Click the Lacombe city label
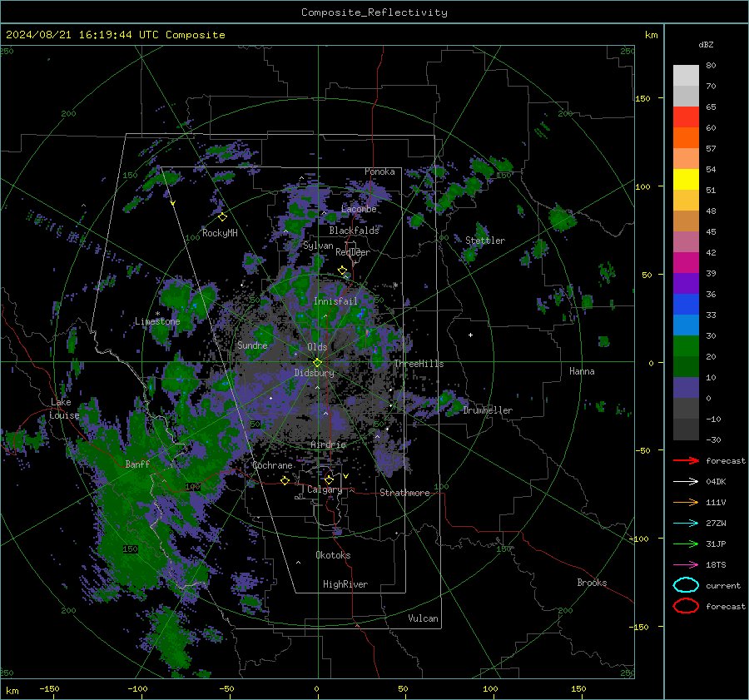Screen dimensions: 749x700 pyautogui.click(x=359, y=209)
